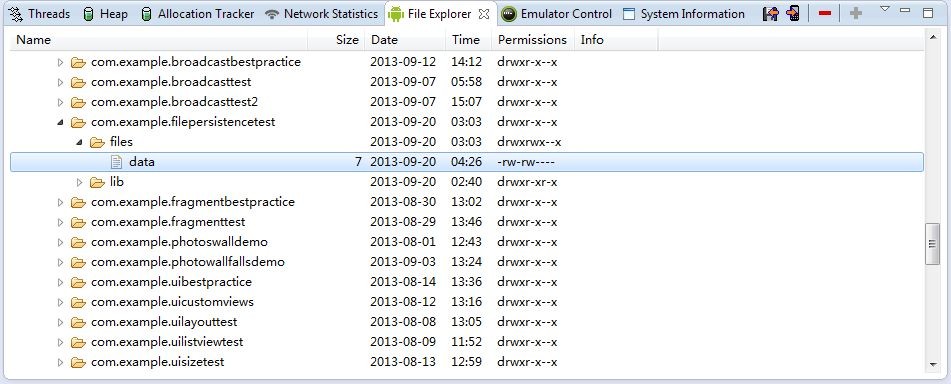Click the red minus delete icon
The image size is (951, 384).
point(824,13)
